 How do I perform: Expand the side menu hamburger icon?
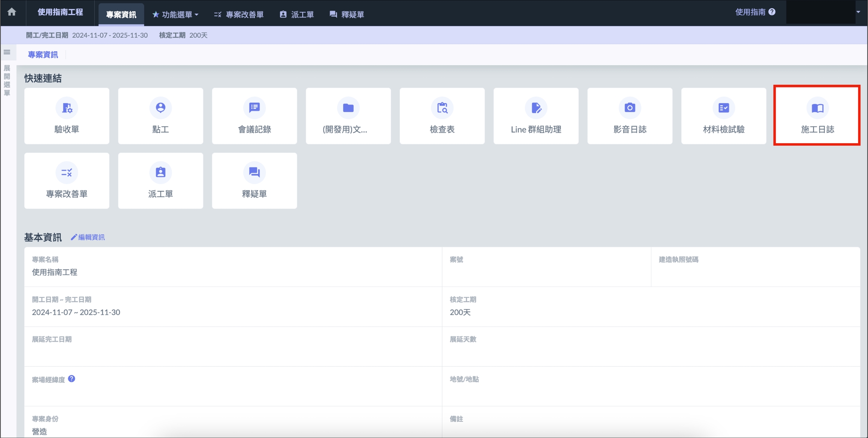point(7,52)
